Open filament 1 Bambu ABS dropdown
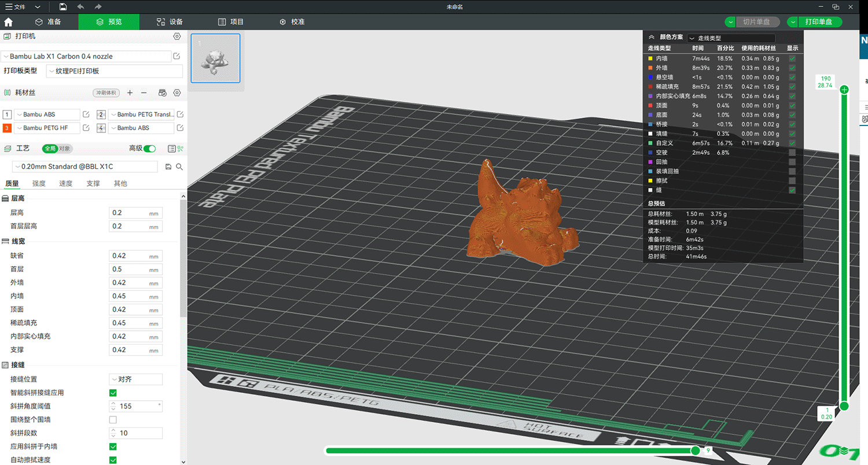Screen dimensions: 868x465 click(x=47, y=114)
